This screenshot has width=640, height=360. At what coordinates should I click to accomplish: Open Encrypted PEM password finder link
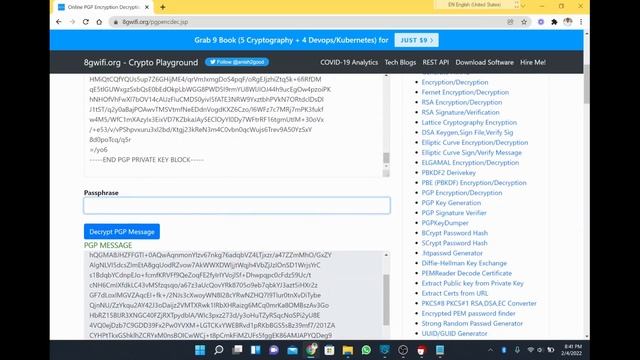coord(468,313)
